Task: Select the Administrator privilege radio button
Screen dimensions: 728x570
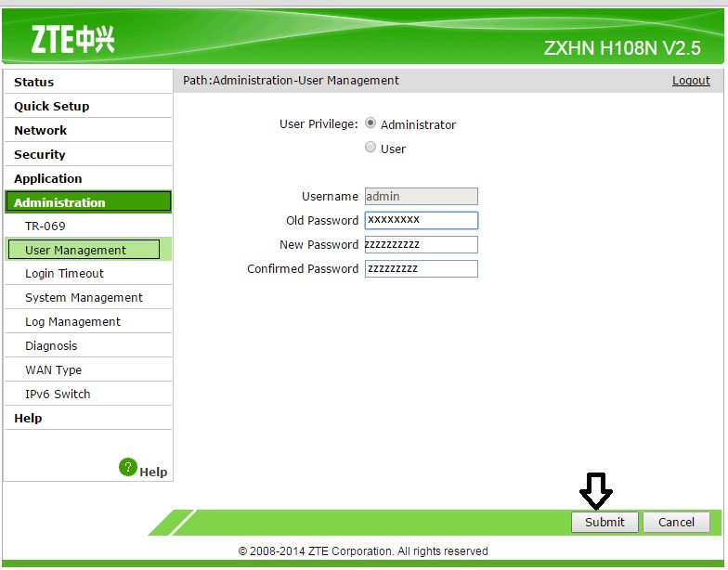Action: point(370,123)
